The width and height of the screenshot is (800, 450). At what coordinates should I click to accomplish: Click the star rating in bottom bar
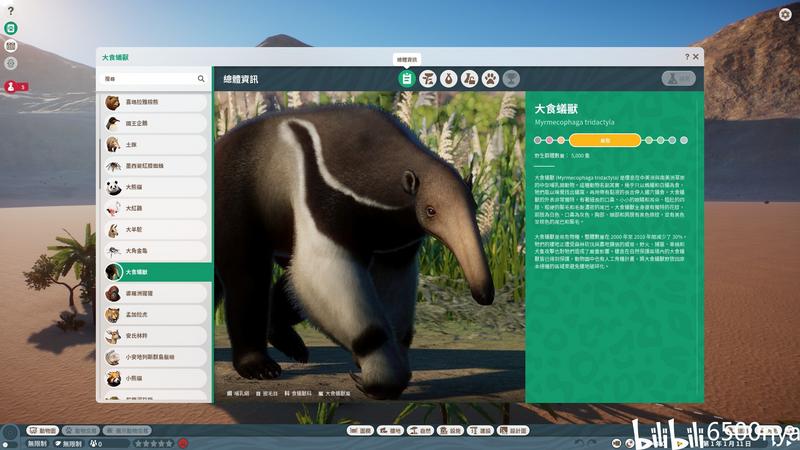click(x=154, y=443)
